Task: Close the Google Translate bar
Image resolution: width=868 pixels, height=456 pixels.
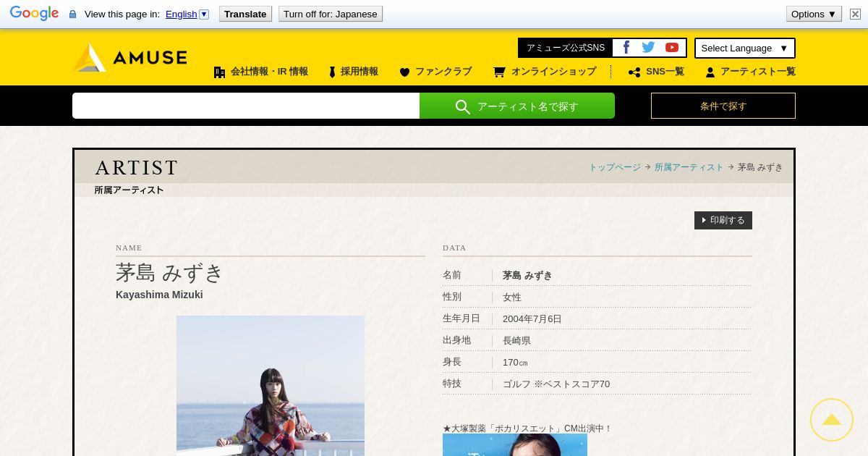Action: pos(855,14)
